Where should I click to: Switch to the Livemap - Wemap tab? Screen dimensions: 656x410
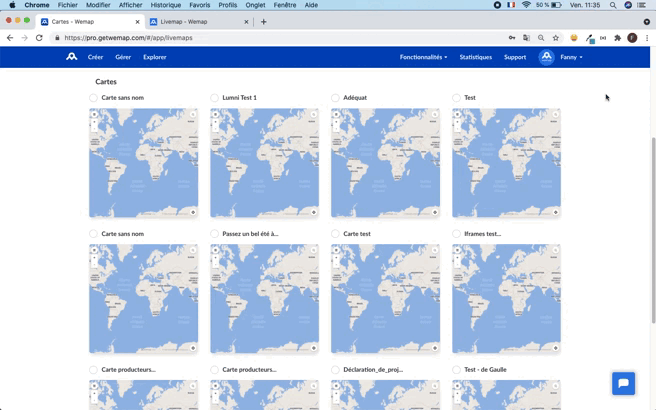click(199, 22)
